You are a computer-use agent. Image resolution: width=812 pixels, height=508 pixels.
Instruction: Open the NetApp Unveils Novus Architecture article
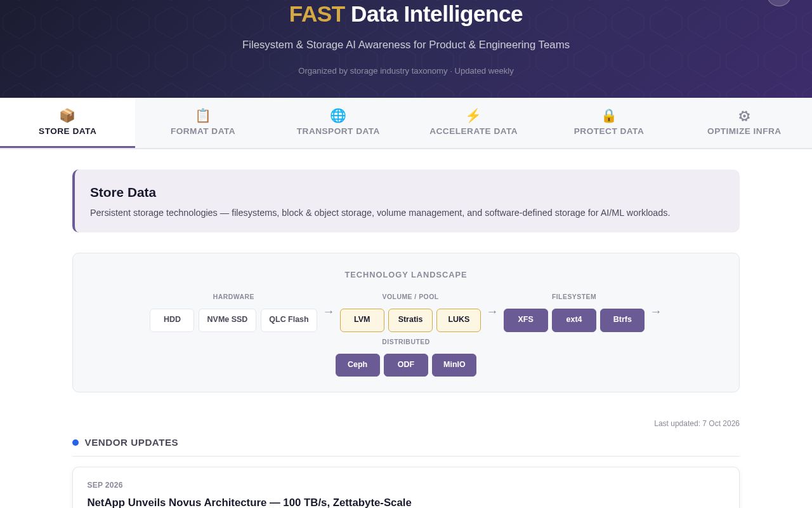point(249,502)
